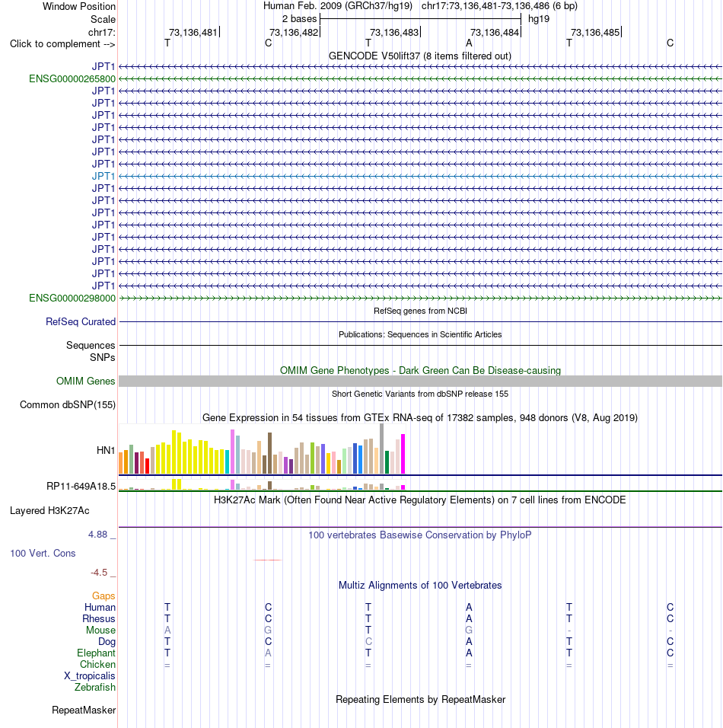Click the faded A in Elephant alignment row
The height and width of the screenshot is (728, 723).
[268, 653]
